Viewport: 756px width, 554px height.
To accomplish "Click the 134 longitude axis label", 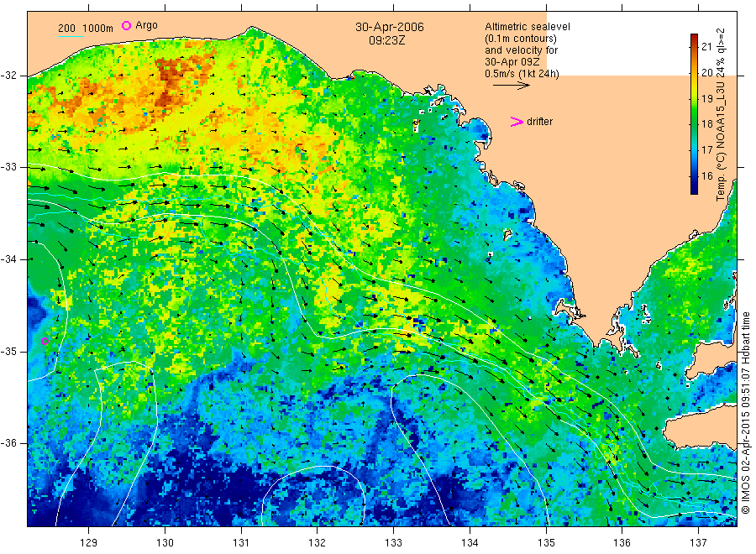I will [x=470, y=543].
